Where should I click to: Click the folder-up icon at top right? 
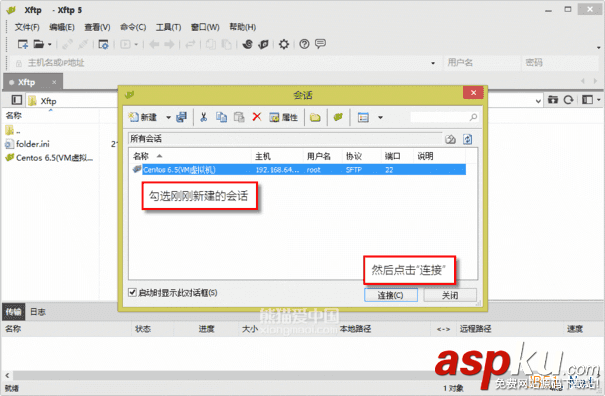point(553,100)
